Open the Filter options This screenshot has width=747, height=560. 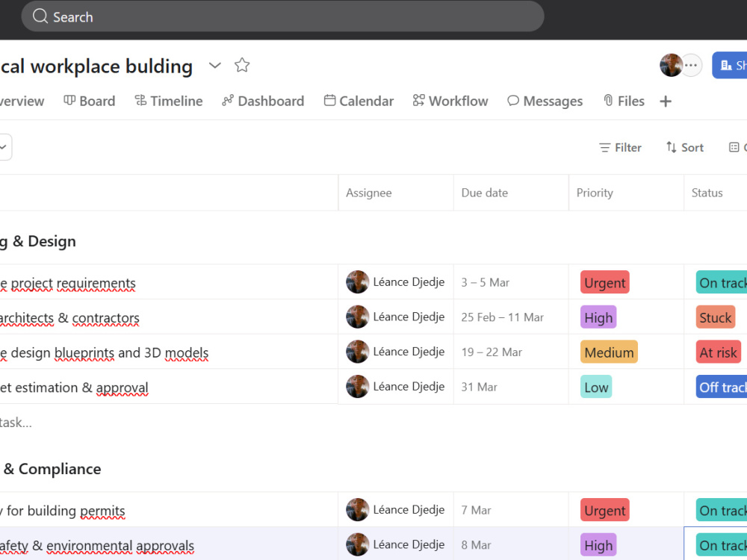click(620, 148)
